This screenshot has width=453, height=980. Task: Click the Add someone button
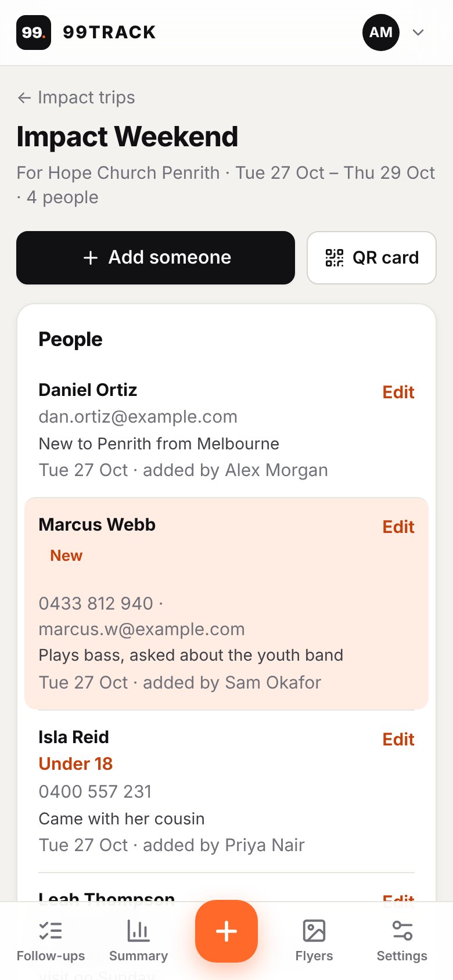pos(156,258)
